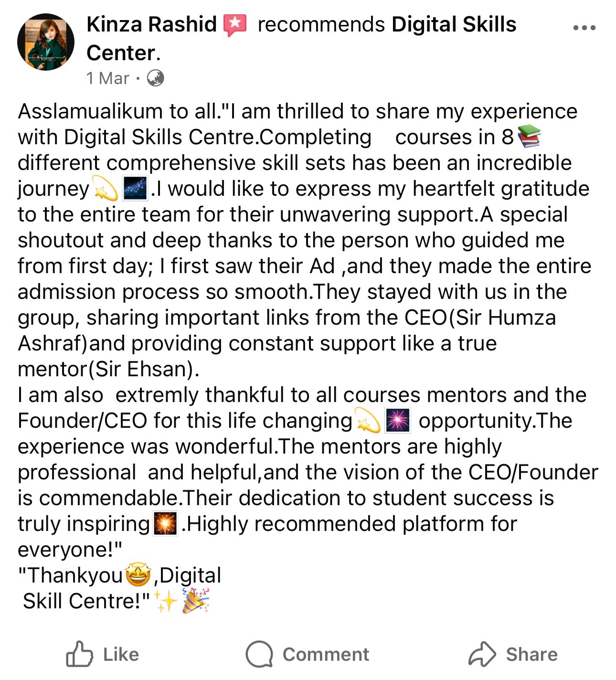Open the Comment button
This screenshot has height=680, width=616.
tap(308, 654)
